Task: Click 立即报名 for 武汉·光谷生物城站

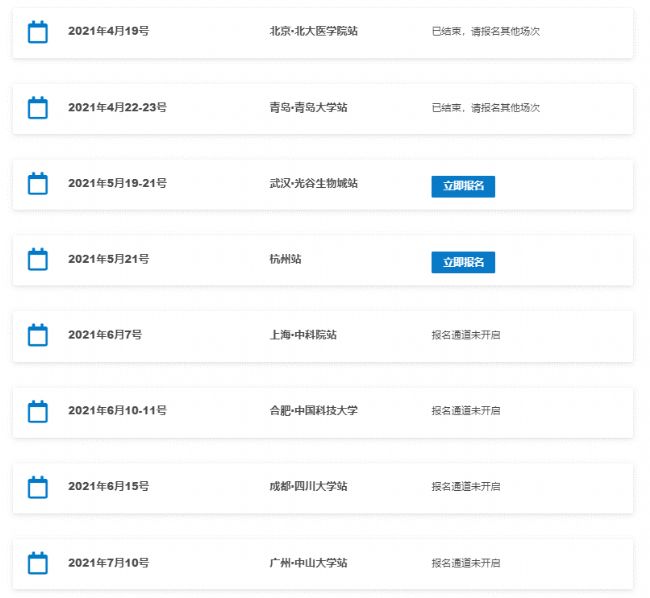Action: click(x=463, y=186)
